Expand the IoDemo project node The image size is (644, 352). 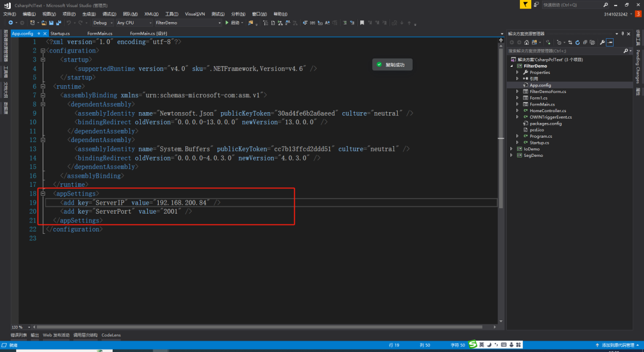point(512,149)
